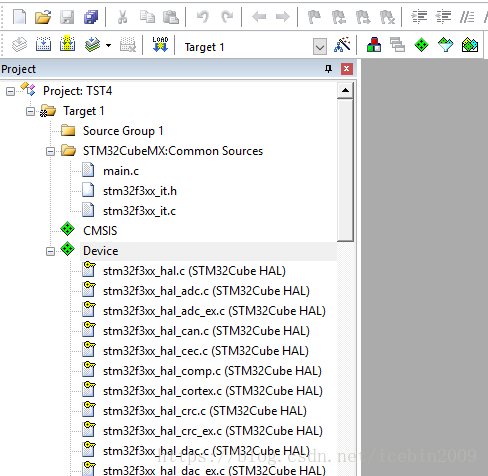Save the current file with the disk icon

click(x=67, y=17)
